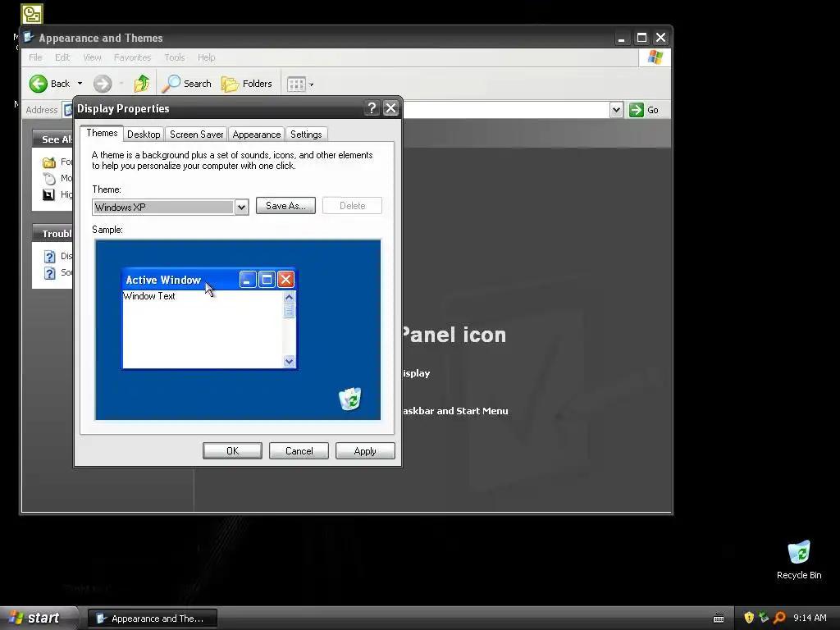Toggle the Folders pane button

(247, 84)
